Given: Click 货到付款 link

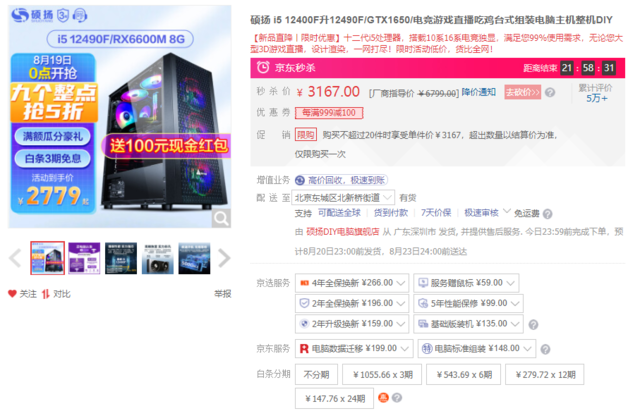Looking at the screenshot, I should point(391,213).
